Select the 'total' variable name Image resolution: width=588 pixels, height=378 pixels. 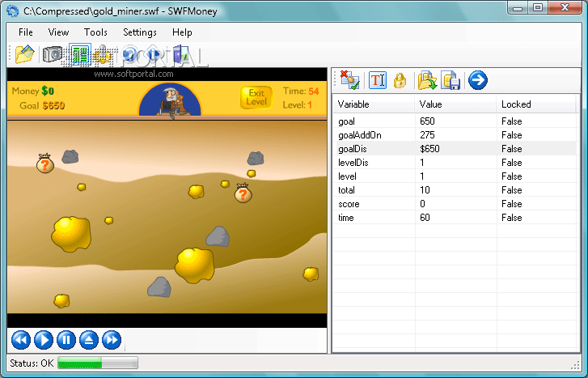coord(346,190)
